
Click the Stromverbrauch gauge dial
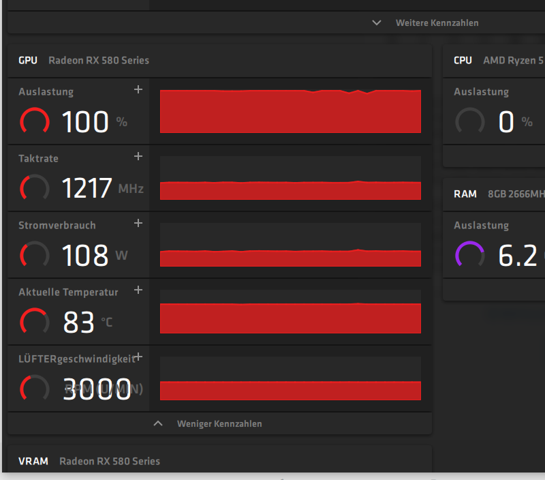click(x=34, y=255)
